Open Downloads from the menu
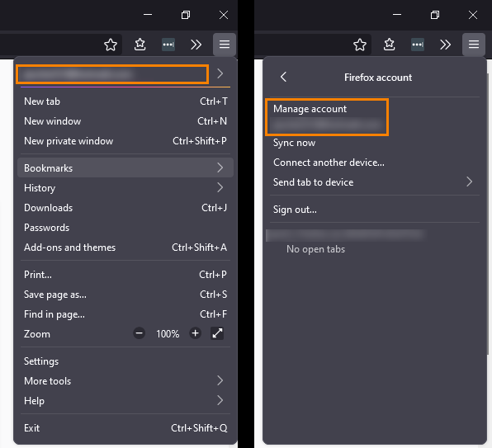Viewport: 492px width, 448px height. [125, 208]
